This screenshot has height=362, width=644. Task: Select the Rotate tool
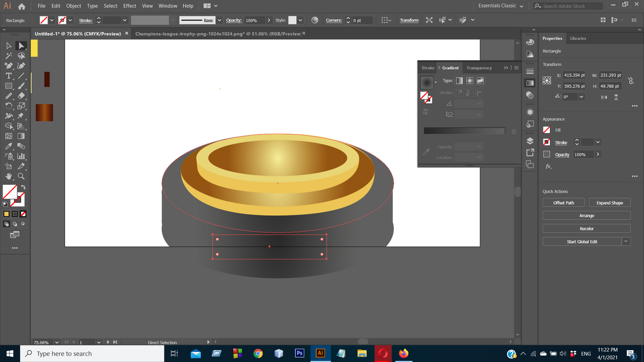click(9, 106)
